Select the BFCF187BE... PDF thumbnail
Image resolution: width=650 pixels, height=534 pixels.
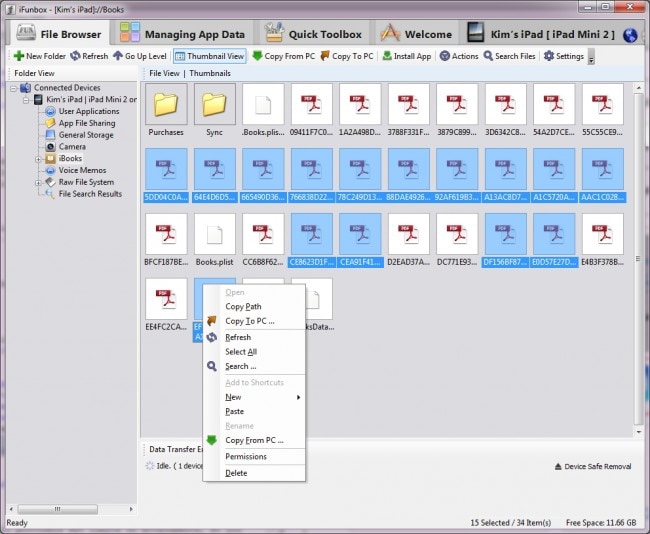[x=166, y=234]
